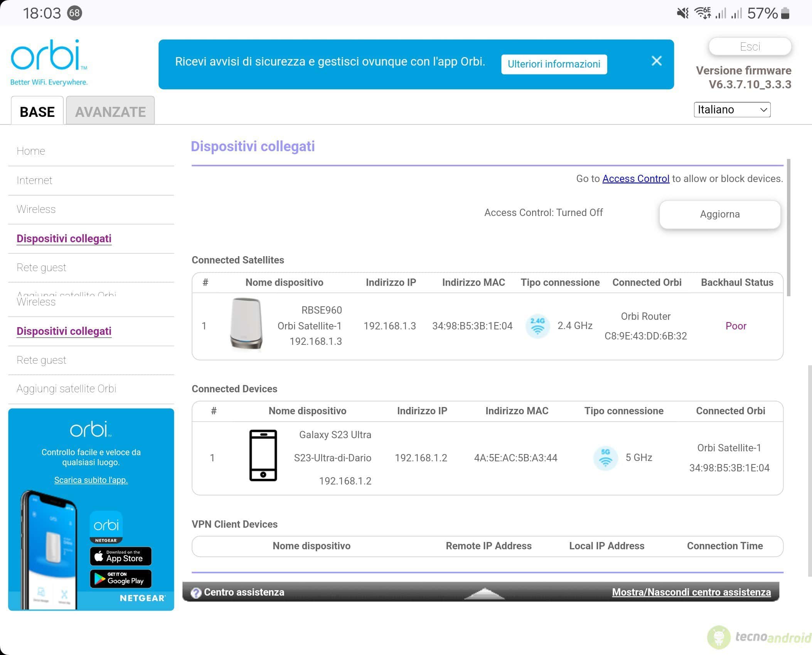
Task: Tap the battery icon in status bar
Action: point(785,14)
